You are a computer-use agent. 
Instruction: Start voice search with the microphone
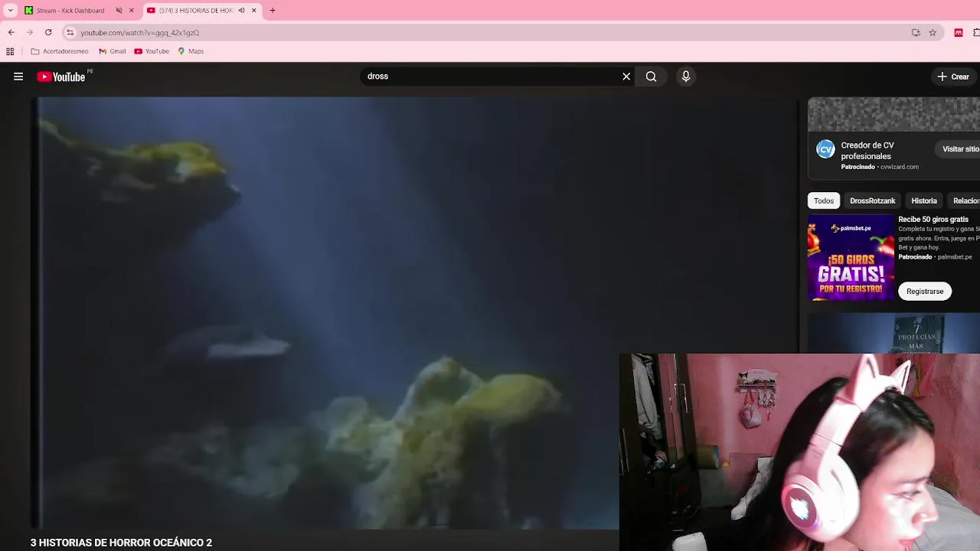coord(686,77)
